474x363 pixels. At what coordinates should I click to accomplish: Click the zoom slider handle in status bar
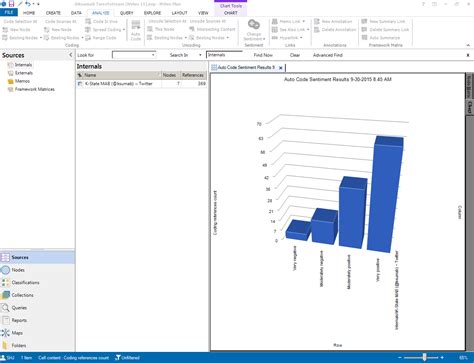click(x=424, y=358)
